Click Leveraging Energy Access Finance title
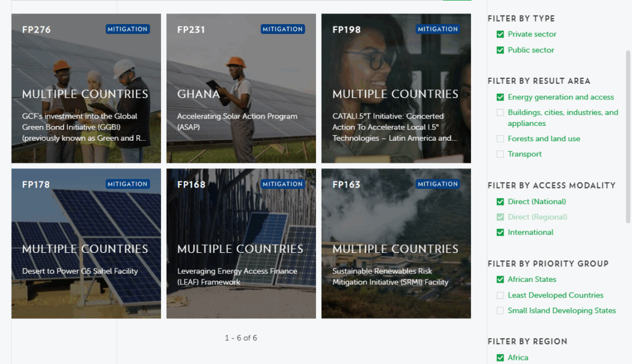 click(237, 276)
